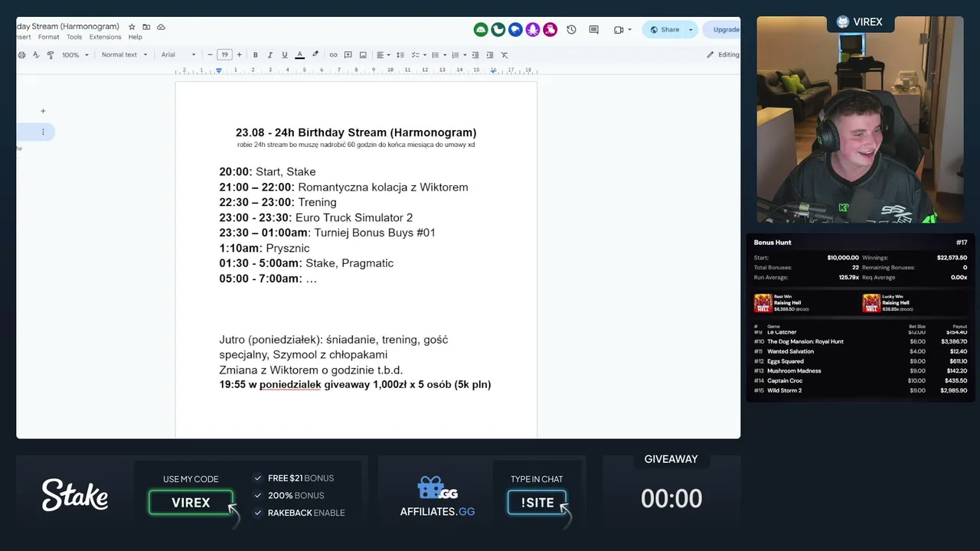The image size is (980, 551).
Task: Click the line 20:00: Start, Stake
Action: click(x=267, y=171)
